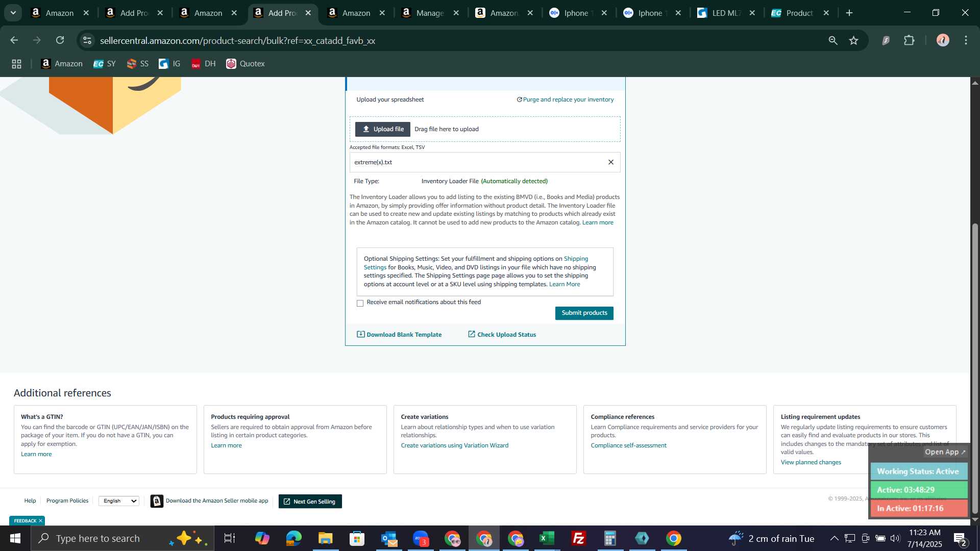Open Learn more under What's a GTIN
Viewport: 980px width, 551px height.
click(x=36, y=454)
